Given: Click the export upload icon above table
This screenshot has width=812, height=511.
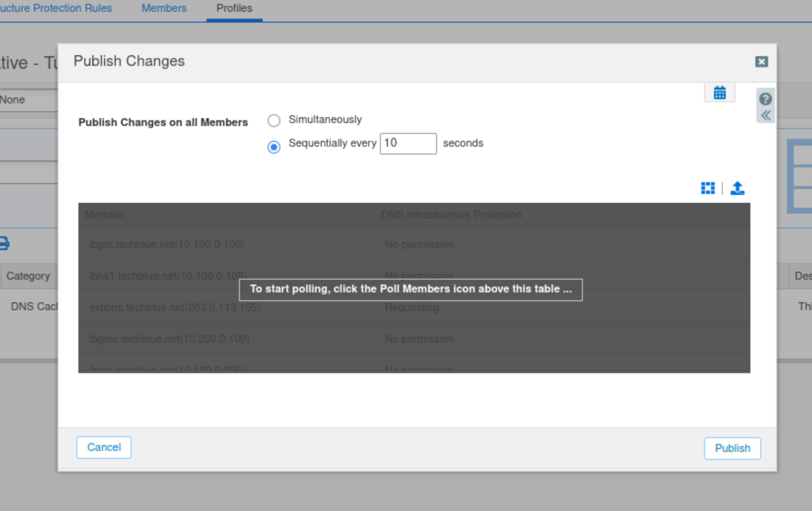Looking at the screenshot, I should [x=737, y=188].
